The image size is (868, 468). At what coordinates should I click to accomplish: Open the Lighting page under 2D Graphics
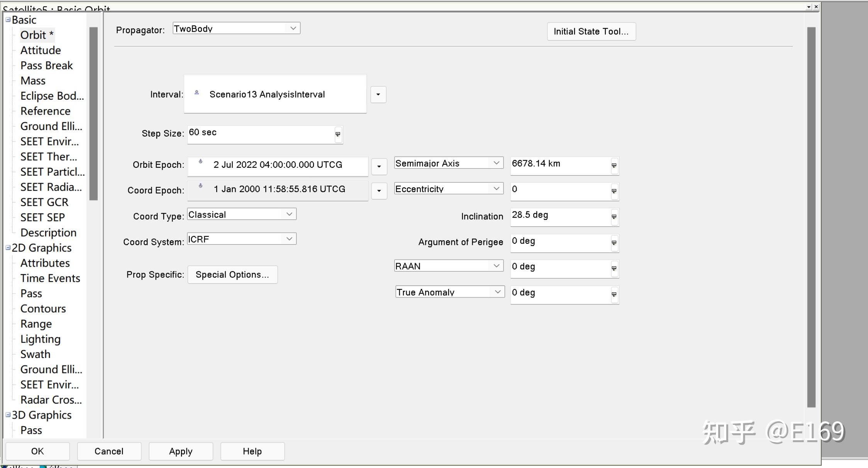pyautogui.click(x=40, y=339)
